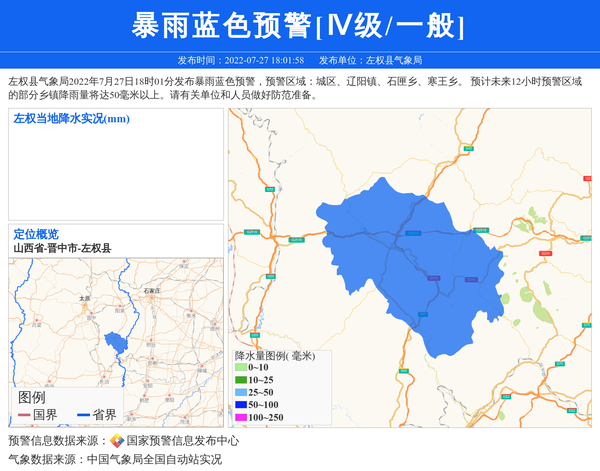
Task: Click the 定位概览 panel heading
Action: point(36,234)
